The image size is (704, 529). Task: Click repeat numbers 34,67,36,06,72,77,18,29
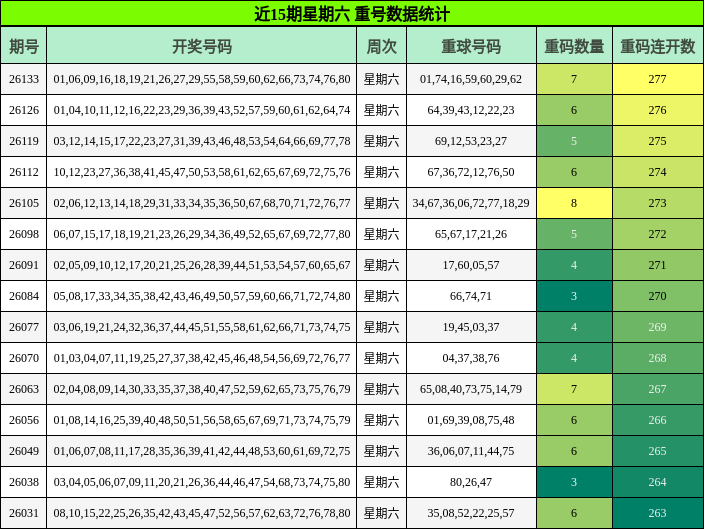click(471, 203)
